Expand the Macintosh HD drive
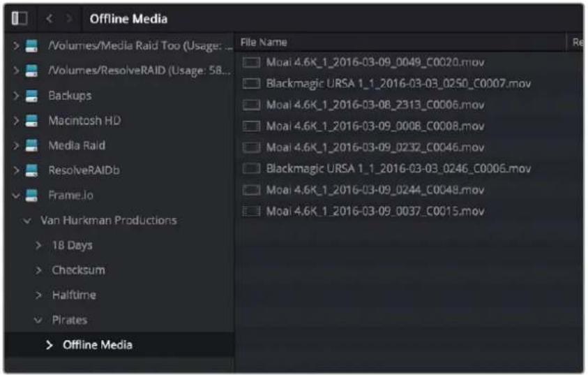 (16, 121)
